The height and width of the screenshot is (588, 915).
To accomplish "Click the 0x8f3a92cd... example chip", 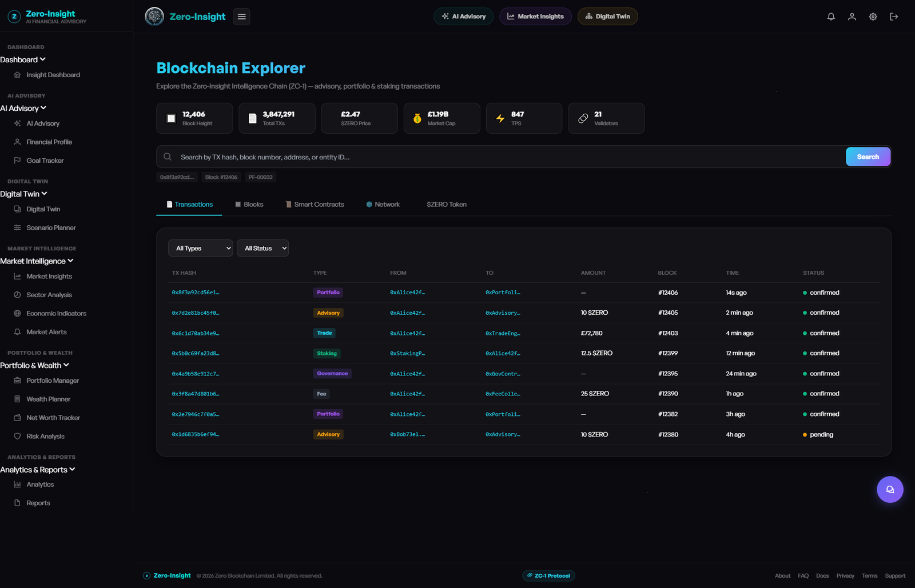I will click(177, 177).
